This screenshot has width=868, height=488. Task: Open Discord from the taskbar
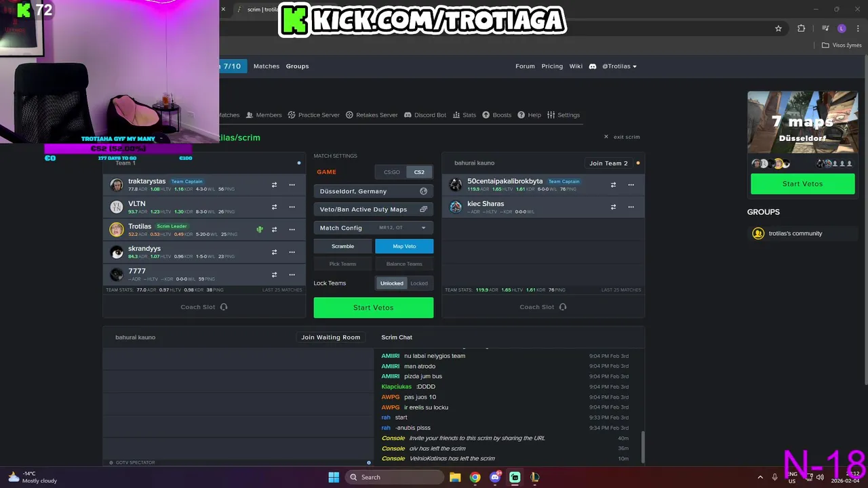point(495,477)
